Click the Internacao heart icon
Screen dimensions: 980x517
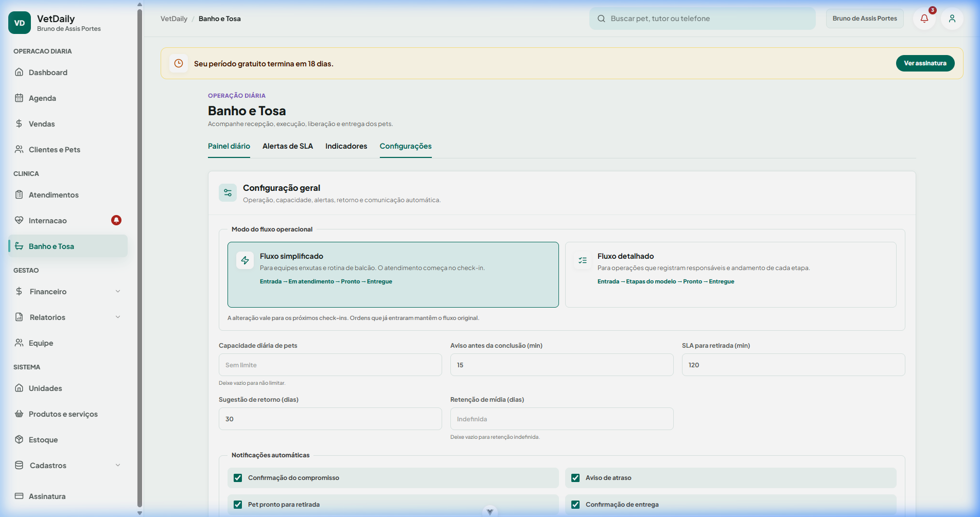click(19, 220)
